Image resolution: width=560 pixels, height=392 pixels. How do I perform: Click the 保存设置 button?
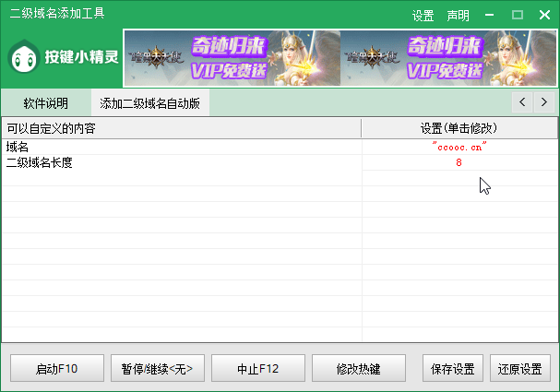pos(452,369)
